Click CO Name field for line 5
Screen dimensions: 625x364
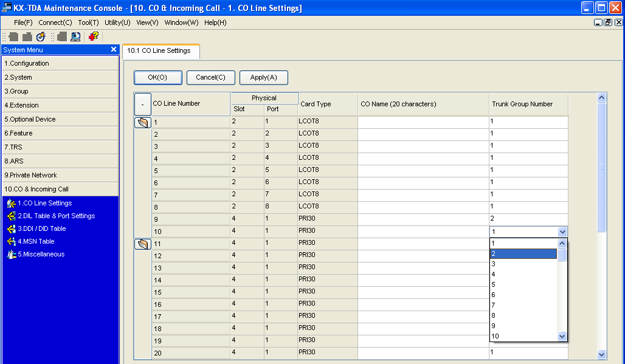coord(423,170)
